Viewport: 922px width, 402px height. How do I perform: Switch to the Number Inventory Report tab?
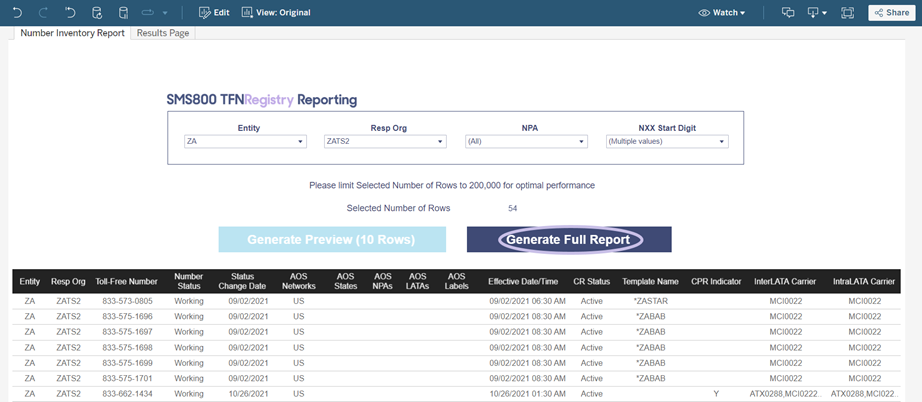pos(72,33)
